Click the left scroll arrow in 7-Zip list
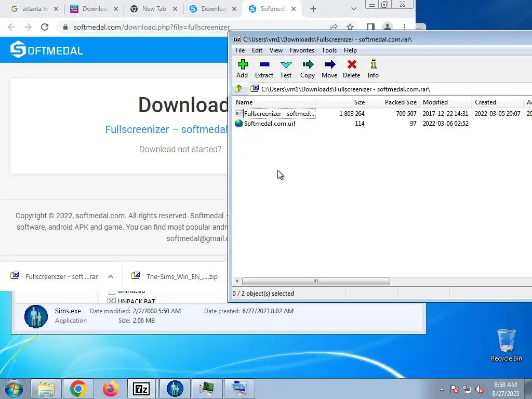Screen dimensions: 532x399 (x=237, y=281)
